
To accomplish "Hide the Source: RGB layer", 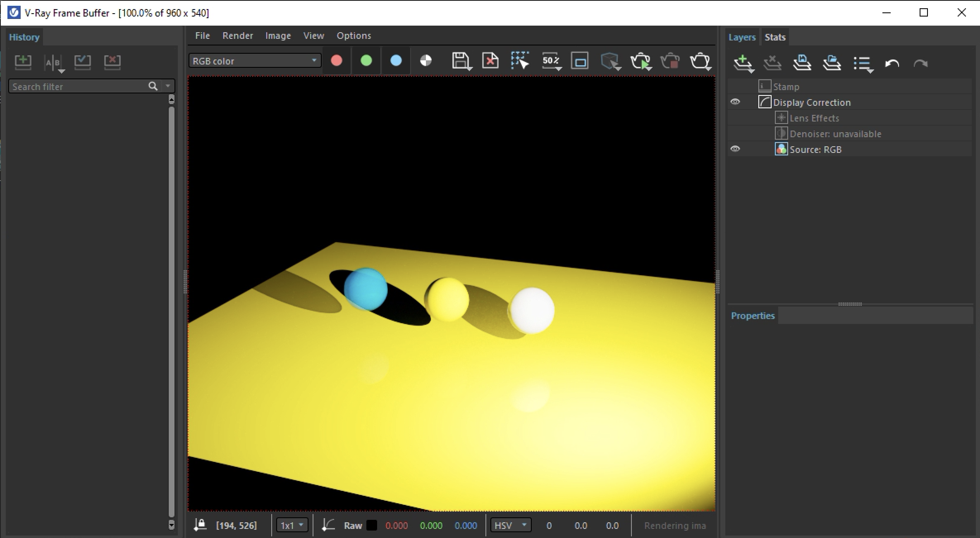I will pos(735,149).
